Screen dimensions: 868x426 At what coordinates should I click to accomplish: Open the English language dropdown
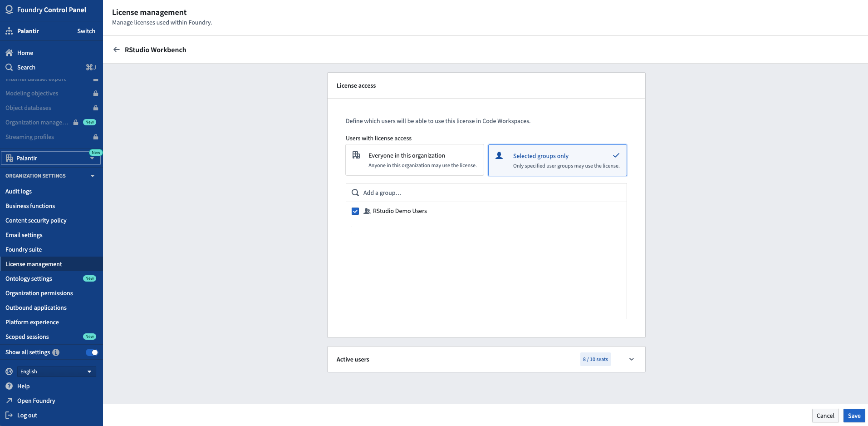click(57, 372)
